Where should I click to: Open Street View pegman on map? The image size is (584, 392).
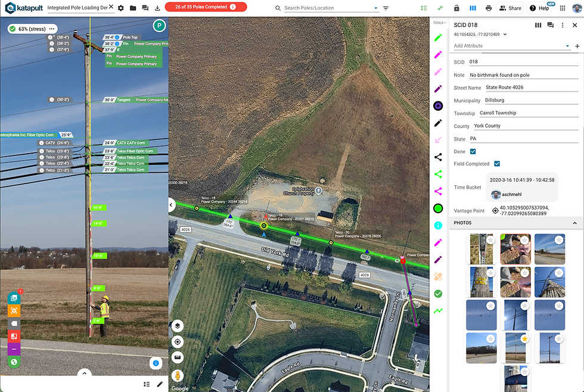tap(178, 376)
